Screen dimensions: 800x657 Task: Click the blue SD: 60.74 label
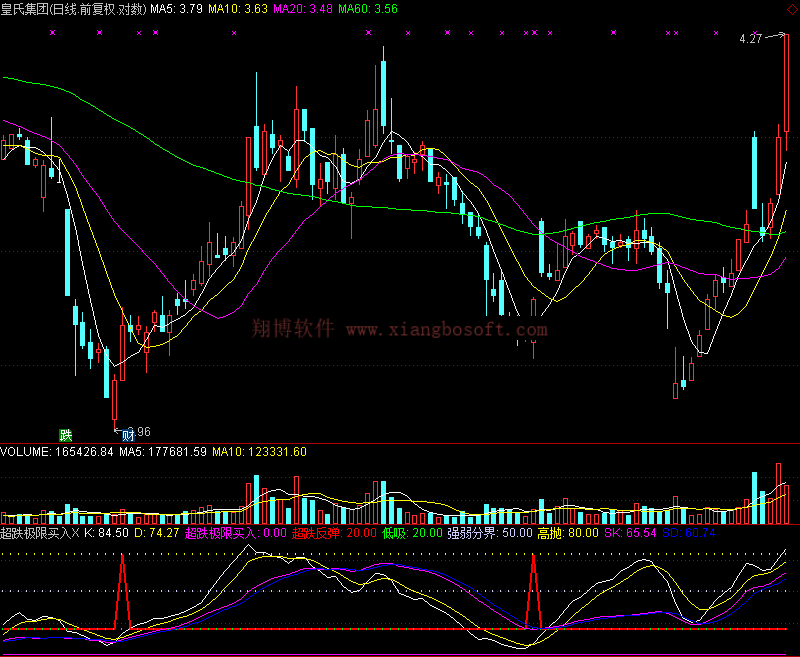point(688,533)
